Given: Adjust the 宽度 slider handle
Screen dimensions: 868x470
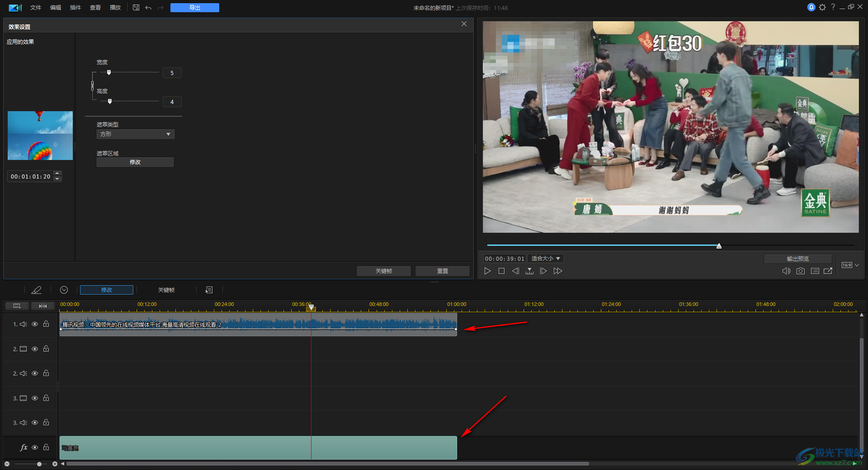Looking at the screenshot, I should (x=109, y=72).
